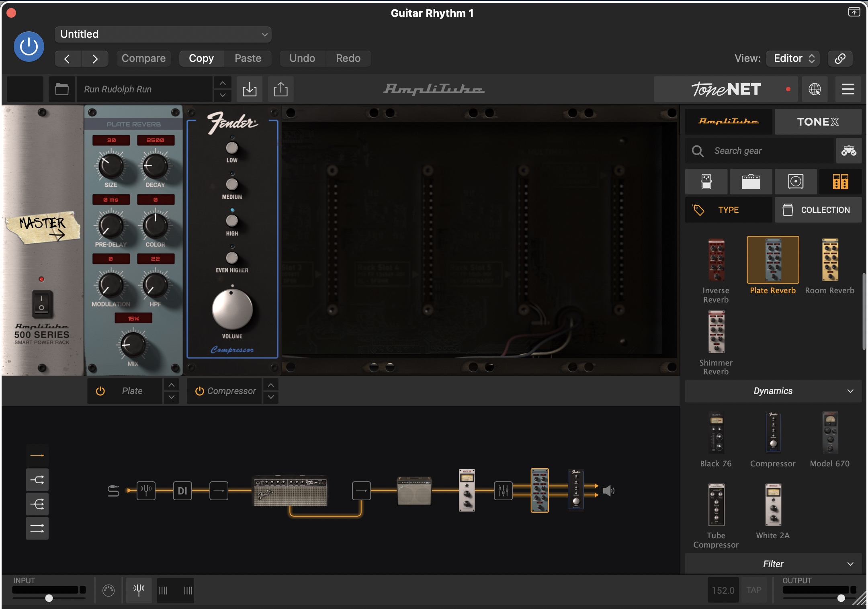Collapse the Dynamics gear section
This screenshot has width=868, height=609.
coord(773,391)
